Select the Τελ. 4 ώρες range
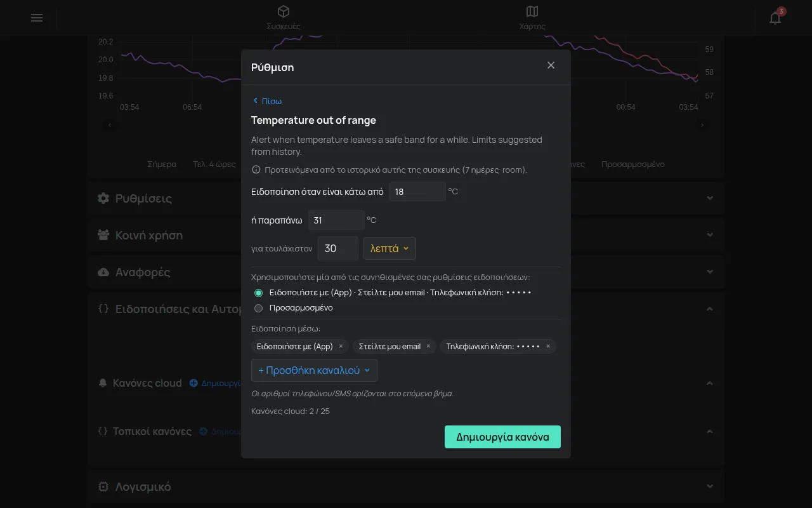This screenshot has height=508, width=812. pyautogui.click(x=214, y=164)
